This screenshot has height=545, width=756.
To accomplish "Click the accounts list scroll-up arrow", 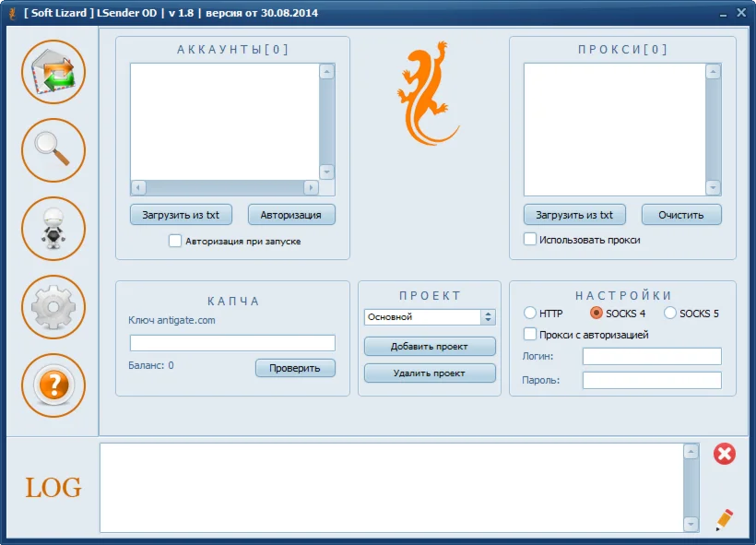I will (x=327, y=72).
